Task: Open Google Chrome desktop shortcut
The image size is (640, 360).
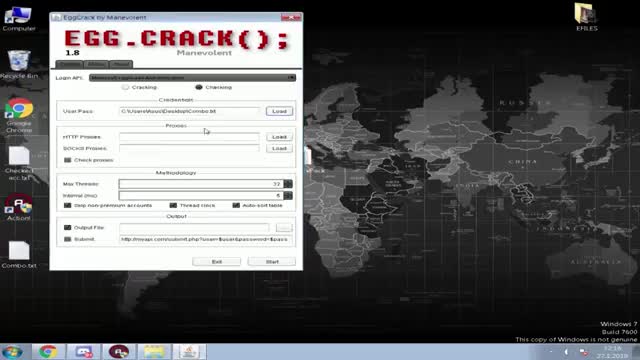Action: (x=19, y=115)
